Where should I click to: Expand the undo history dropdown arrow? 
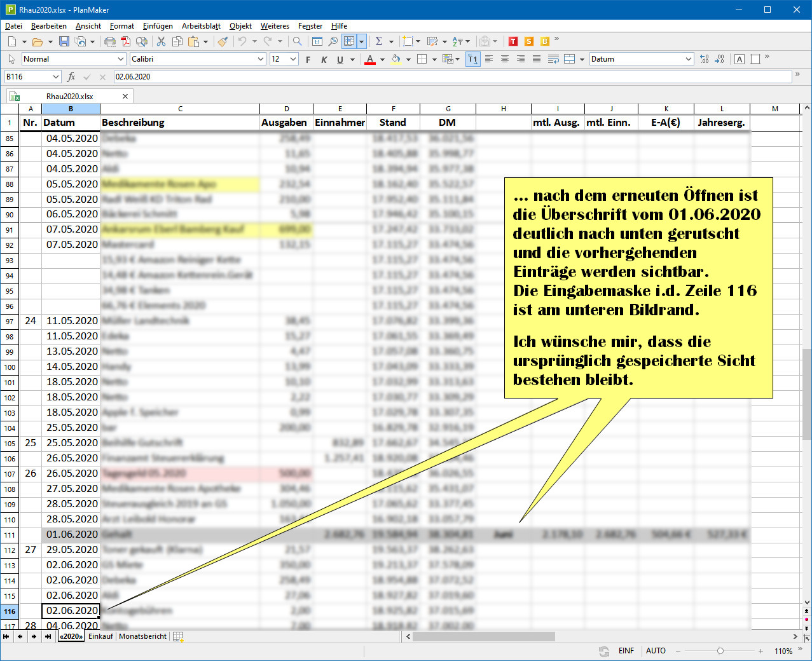(x=254, y=41)
